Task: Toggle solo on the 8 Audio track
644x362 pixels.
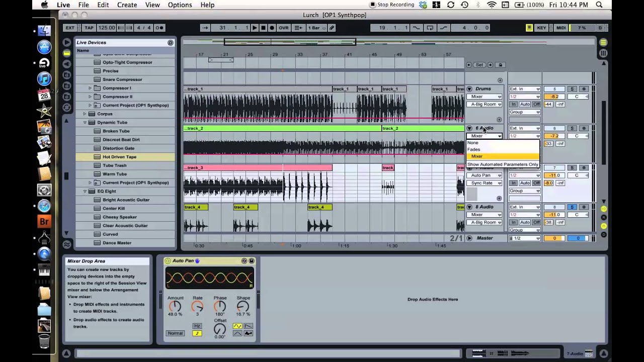Action: [572, 207]
